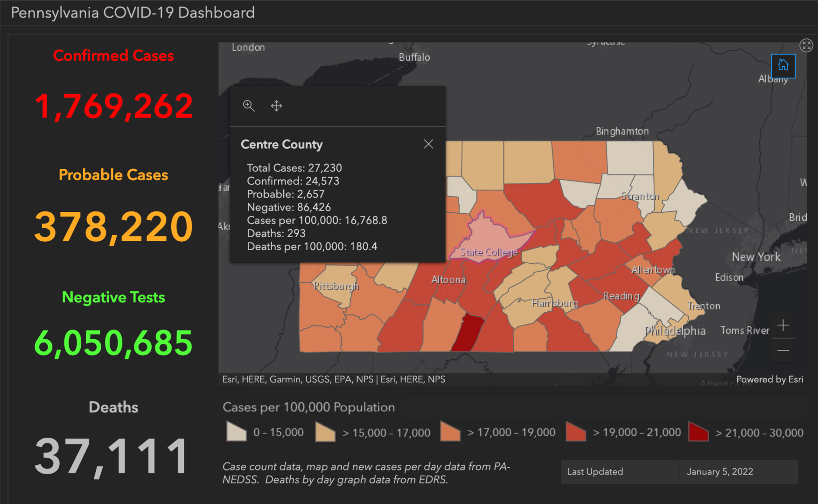Close the Centre County popup
Viewport: 818px width, 504px height.
point(428,144)
